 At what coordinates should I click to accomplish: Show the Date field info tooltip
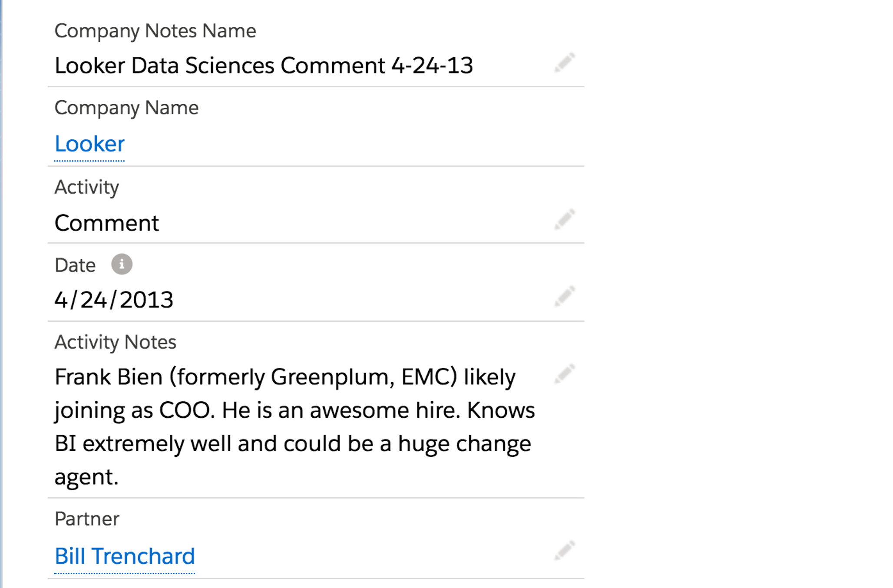coord(122,264)
